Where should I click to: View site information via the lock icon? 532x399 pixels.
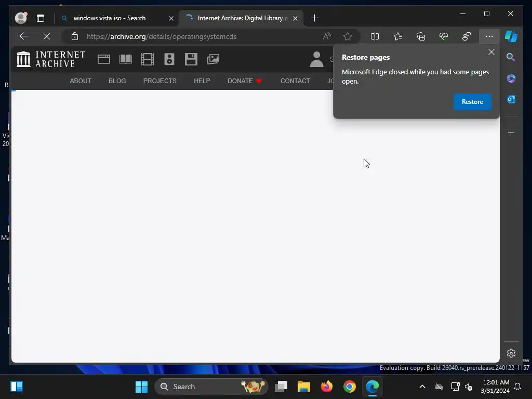(x=75, y=36)
